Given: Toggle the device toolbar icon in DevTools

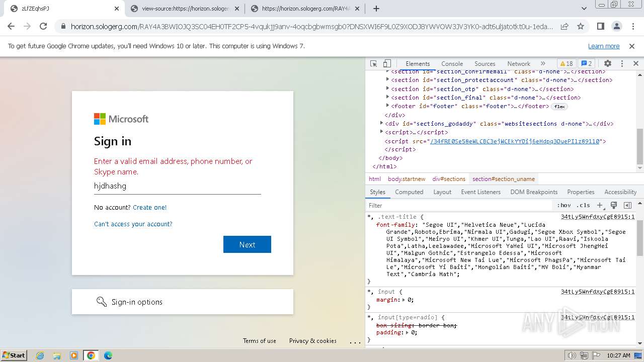Looking at the screenshot, I should click(x=387, y=64).
